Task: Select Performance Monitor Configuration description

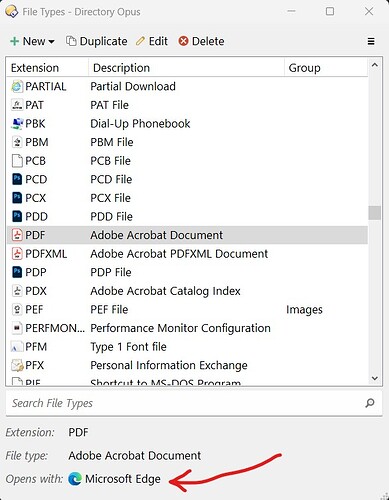Action: [180, 328]
